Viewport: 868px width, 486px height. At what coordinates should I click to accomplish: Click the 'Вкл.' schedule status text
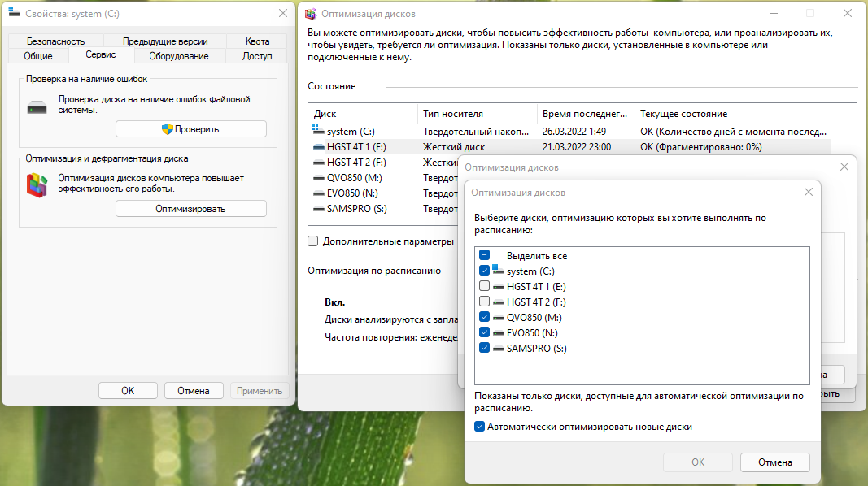click(334, 302)
